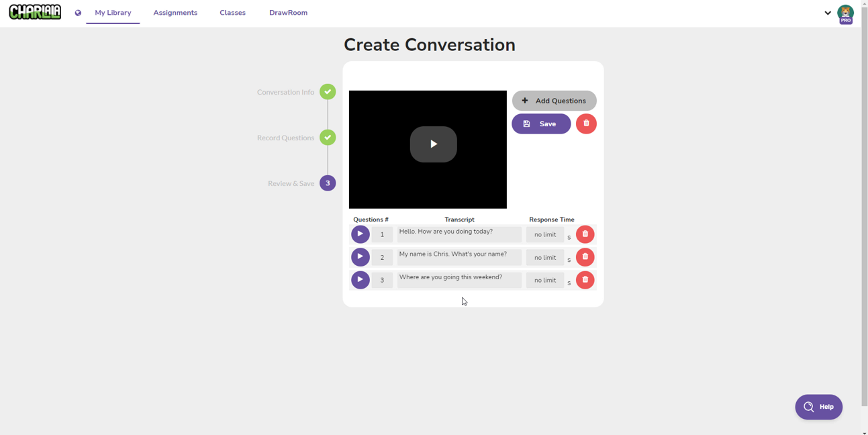The image size is (868, 435).
Task: Open the My Library tab
Action: click(x=113, y=13)
